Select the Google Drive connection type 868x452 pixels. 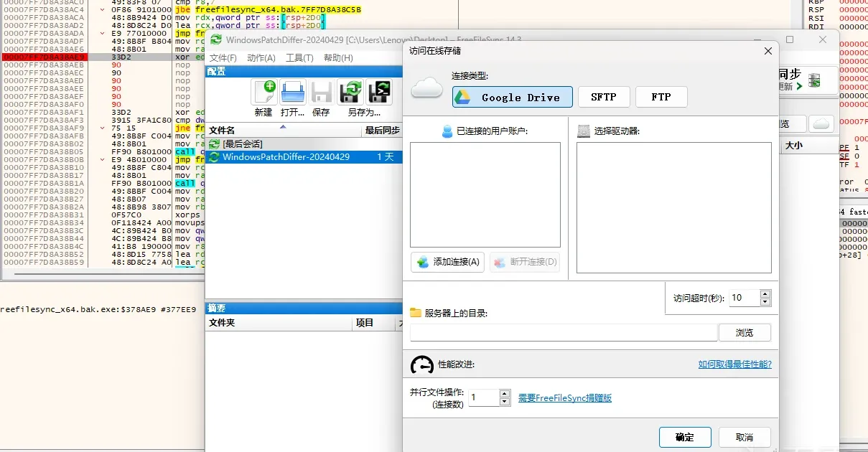[x=513, y=97]
